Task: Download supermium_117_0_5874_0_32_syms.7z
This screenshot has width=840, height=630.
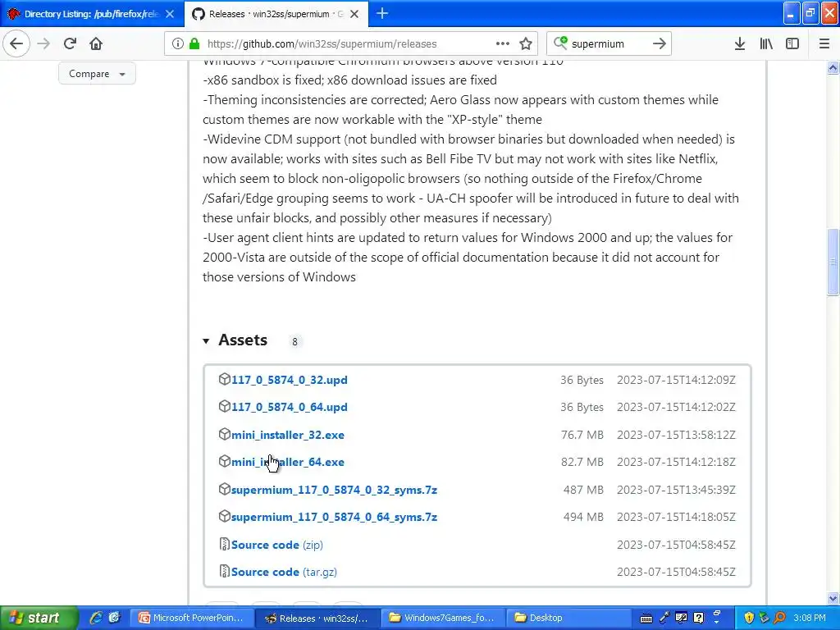Action: (x=335, y=490)
